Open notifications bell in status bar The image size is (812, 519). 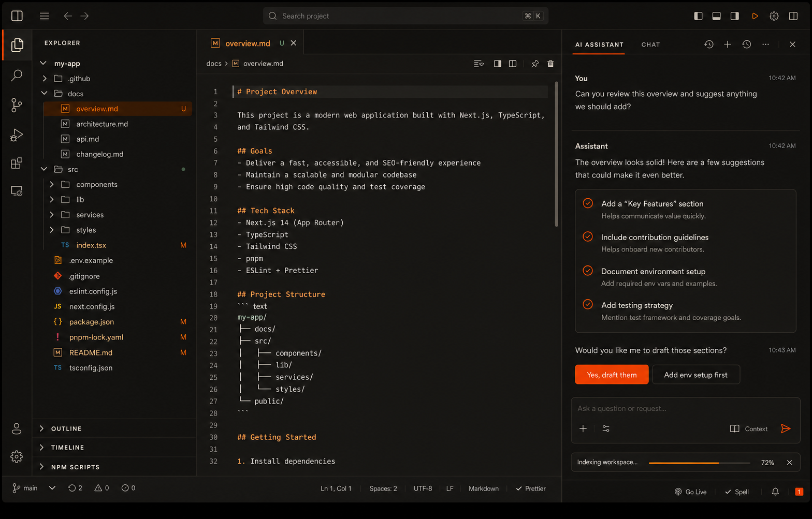775,492
